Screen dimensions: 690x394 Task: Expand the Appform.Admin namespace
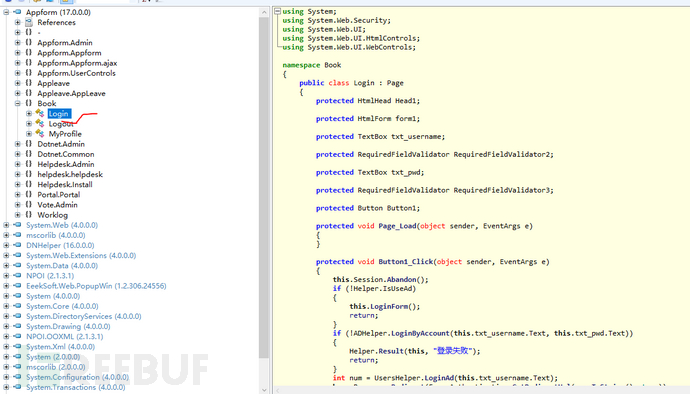tap(18, 43)
